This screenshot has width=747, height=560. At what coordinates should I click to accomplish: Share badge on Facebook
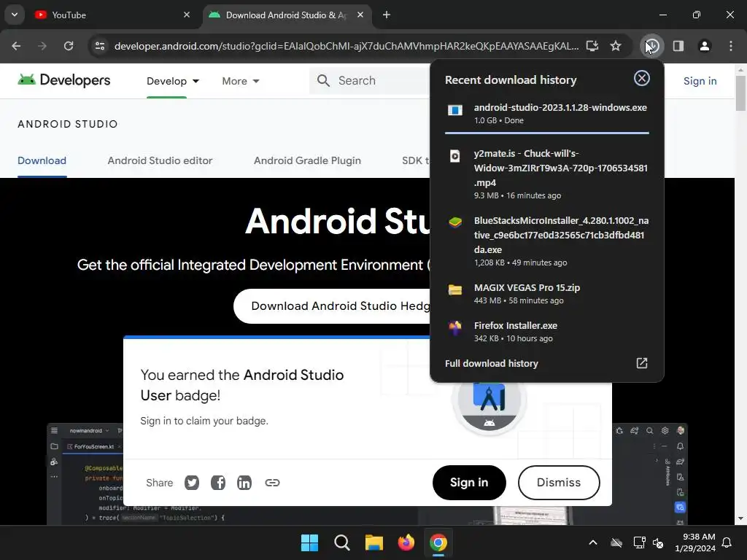coord(218,483)
